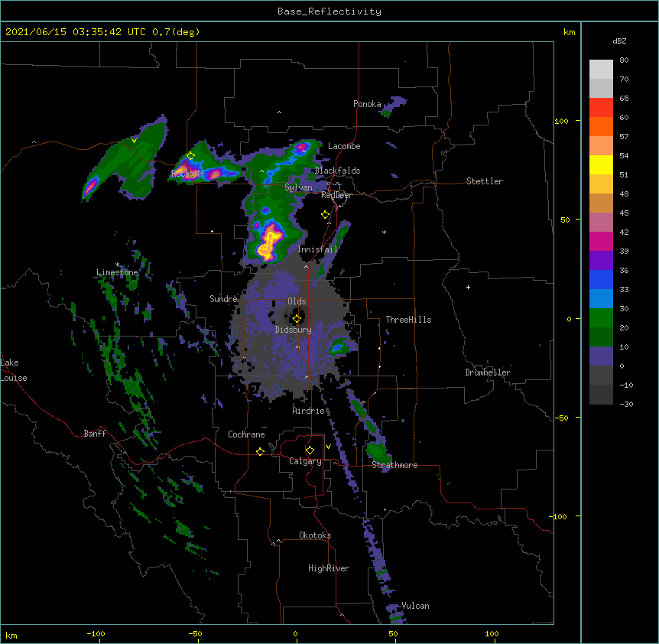Click the Limestone label

(117, 272)
